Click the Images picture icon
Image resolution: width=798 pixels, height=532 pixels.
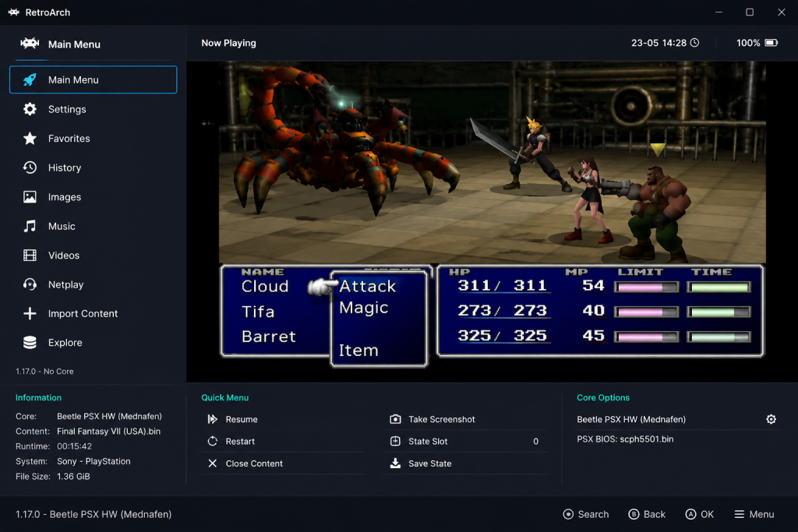pyautogui.click(x=30, y=197)
